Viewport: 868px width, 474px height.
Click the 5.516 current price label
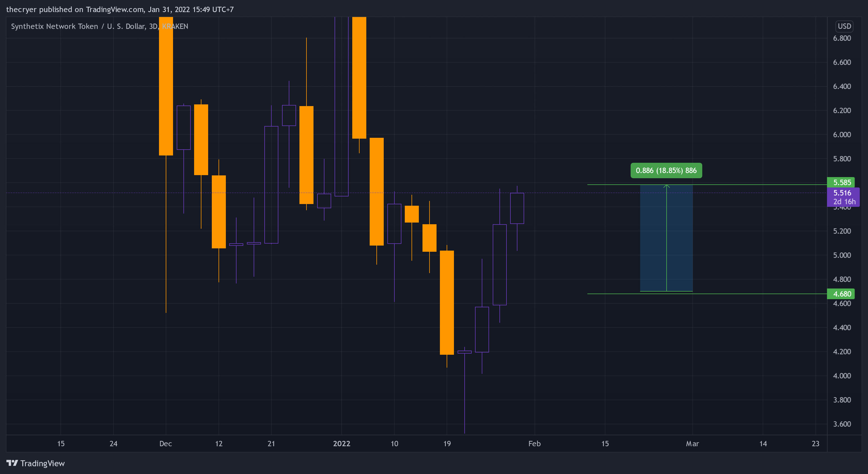(842, 193)
